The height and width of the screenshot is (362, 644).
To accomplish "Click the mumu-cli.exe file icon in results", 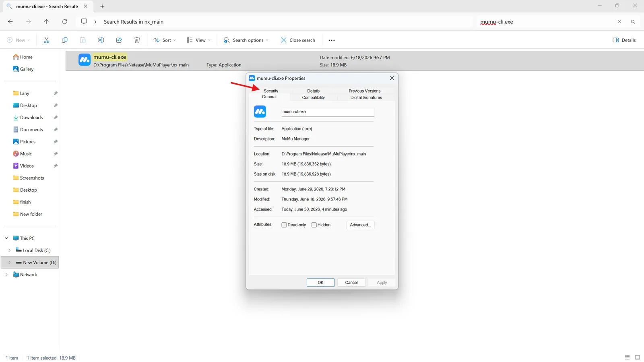I will [85, 60].
